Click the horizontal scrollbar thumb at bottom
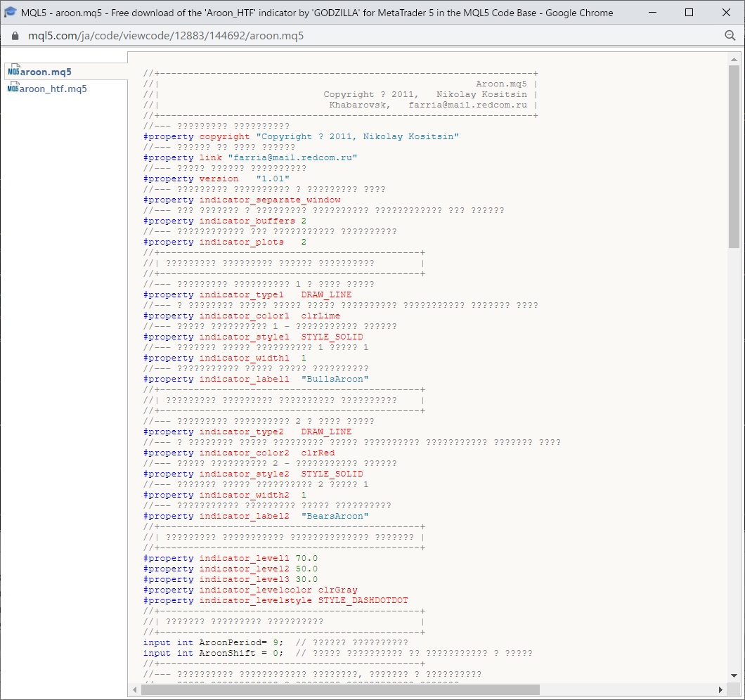Screen dimensions: 745x700 [x=340, y=689]
